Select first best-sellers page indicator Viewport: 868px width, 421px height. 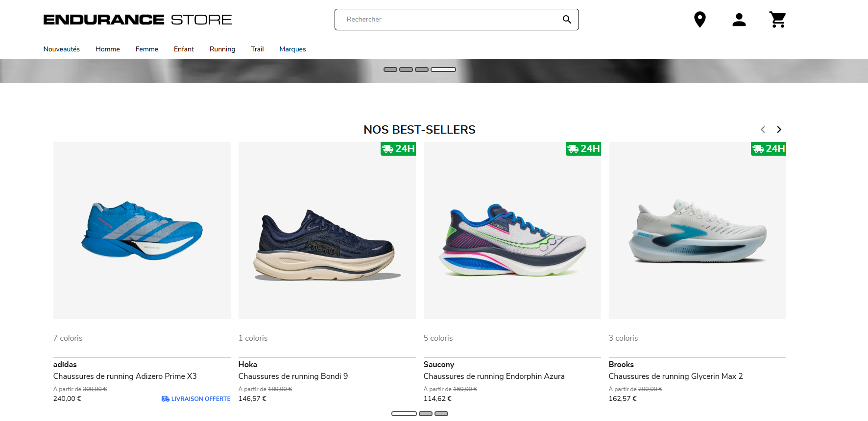[404, 414]
